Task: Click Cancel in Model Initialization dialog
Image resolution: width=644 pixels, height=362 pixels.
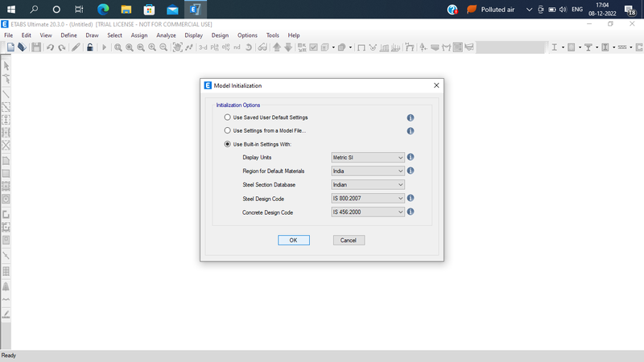Action: (349, 240)
